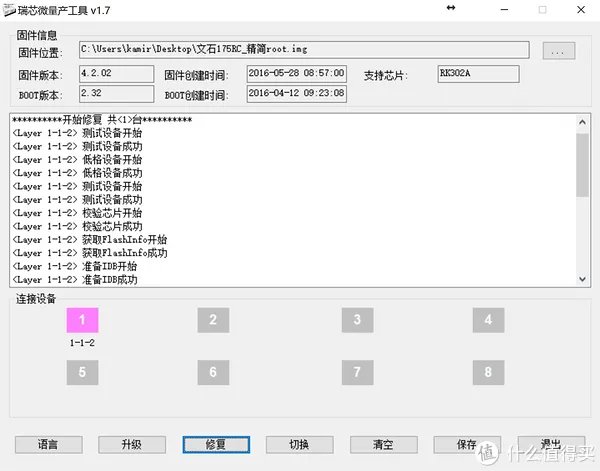This screenshot has width=600, height=471.
Task: Click the firmware path field 固件位置
Action: pyautogui.click(x=304, y=50)
